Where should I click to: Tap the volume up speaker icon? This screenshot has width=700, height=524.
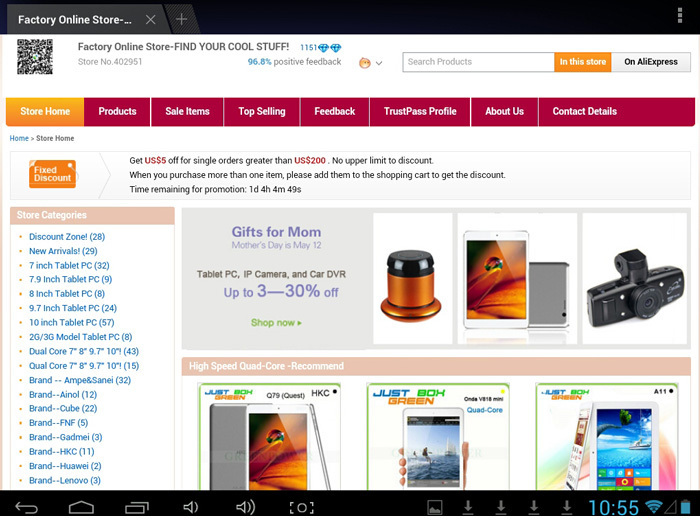[x=245, y=507]
